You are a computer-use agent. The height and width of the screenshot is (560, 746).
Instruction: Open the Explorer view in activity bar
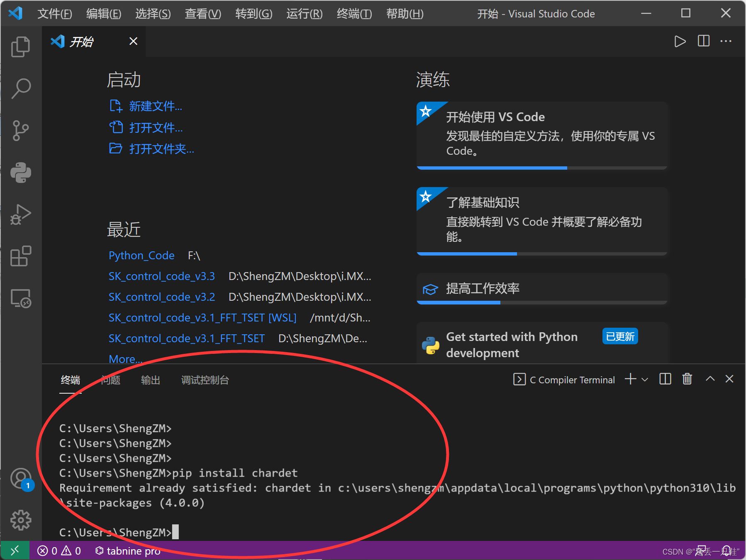coord(21,46)
